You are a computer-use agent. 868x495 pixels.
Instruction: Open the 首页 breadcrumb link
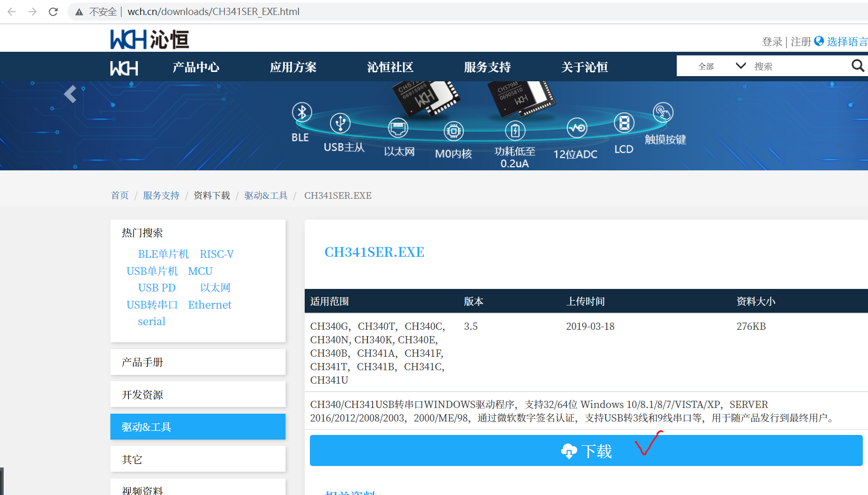[120, 195]
